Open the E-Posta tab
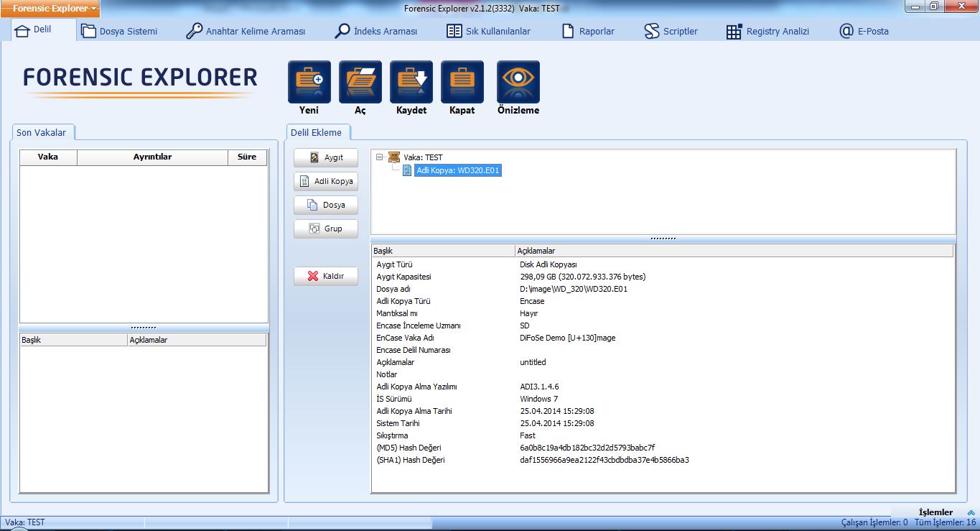The image size is (980, 531). pos(864,32)
